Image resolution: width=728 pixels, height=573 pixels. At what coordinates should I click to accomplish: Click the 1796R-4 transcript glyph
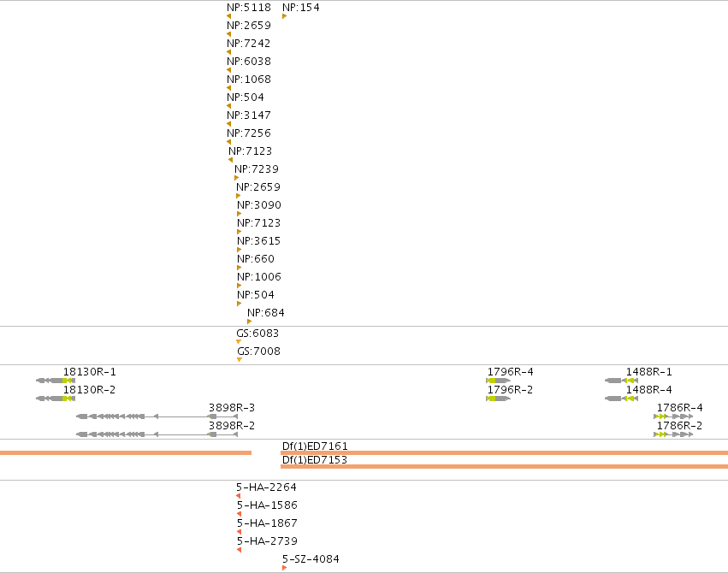tap(498, 381)
